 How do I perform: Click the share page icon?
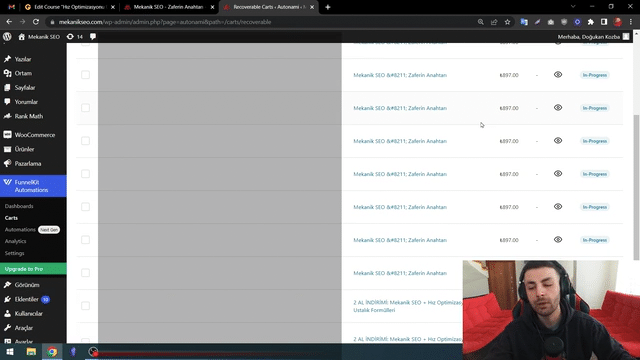(x=494, y=22)
